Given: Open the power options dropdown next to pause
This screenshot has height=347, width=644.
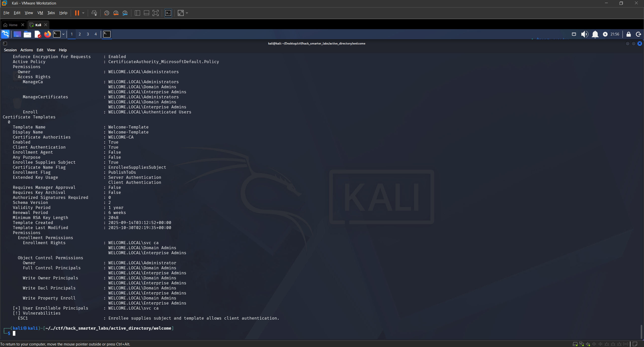Looking at the screenshot, I should (x=83, y=13).
